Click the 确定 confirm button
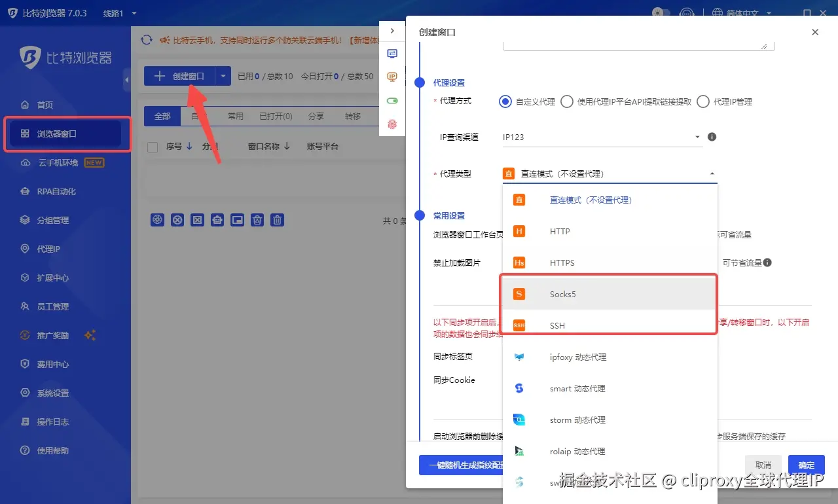The image size is (838, 504). tap(807, 465)
